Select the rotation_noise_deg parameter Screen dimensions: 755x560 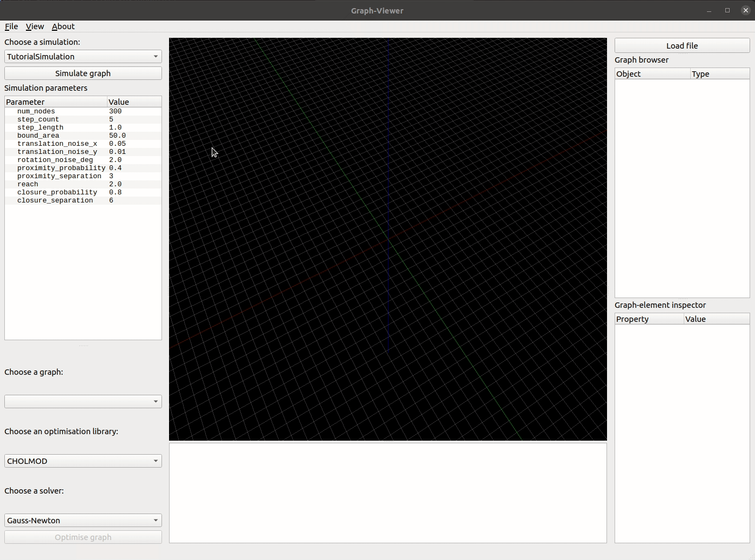click(55, 160)
